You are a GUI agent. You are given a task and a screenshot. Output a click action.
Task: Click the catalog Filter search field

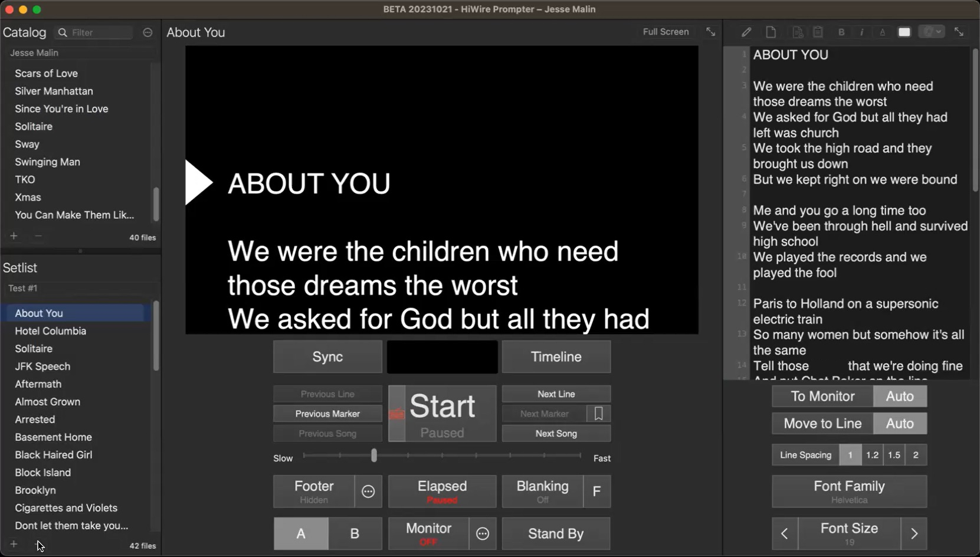(100, 32)
